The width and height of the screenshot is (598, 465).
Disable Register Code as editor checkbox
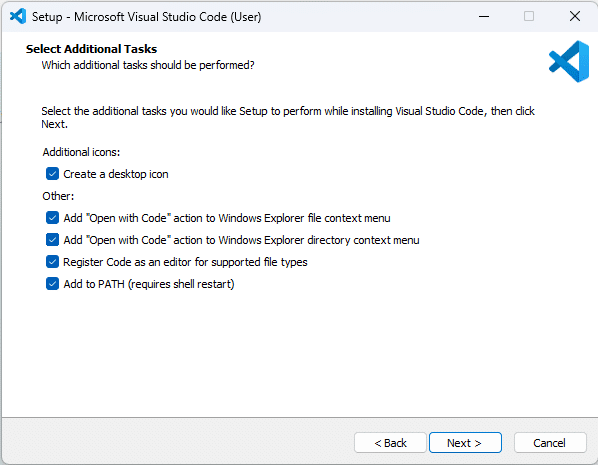[x=52, y=262]
